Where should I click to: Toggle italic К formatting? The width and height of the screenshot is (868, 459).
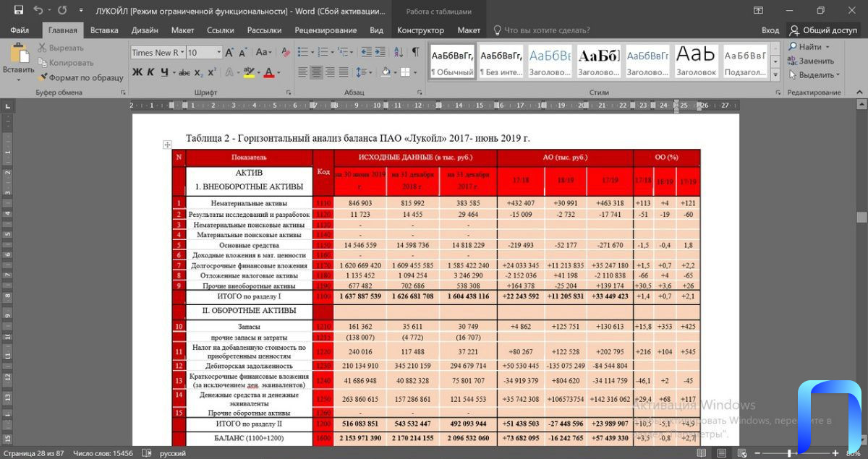point(151,72)
